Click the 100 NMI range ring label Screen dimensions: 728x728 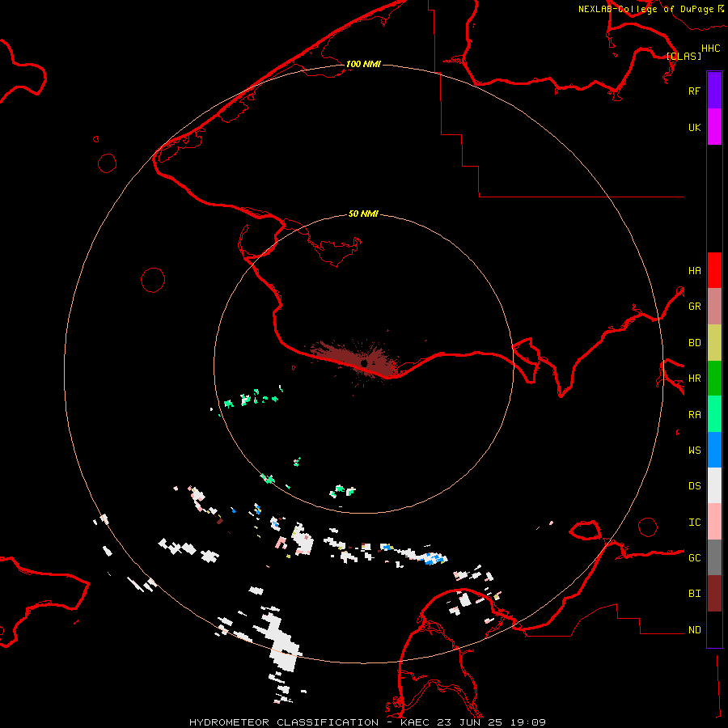(363, 64)
